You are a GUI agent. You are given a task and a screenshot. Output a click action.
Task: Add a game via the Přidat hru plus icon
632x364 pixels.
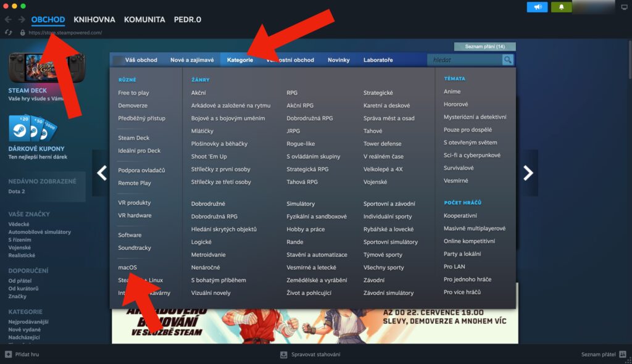7,355
